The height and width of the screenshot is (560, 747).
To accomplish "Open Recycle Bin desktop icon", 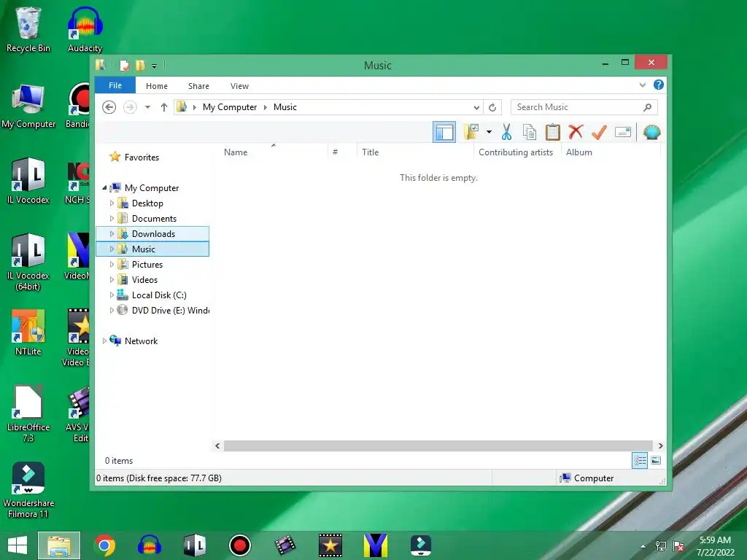I will tap(28, 29).
